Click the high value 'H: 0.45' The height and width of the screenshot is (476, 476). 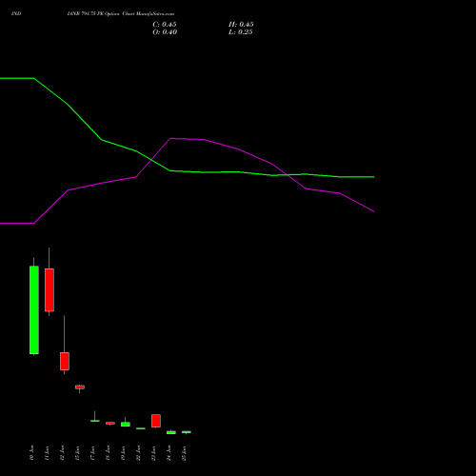tap(241, 25)
